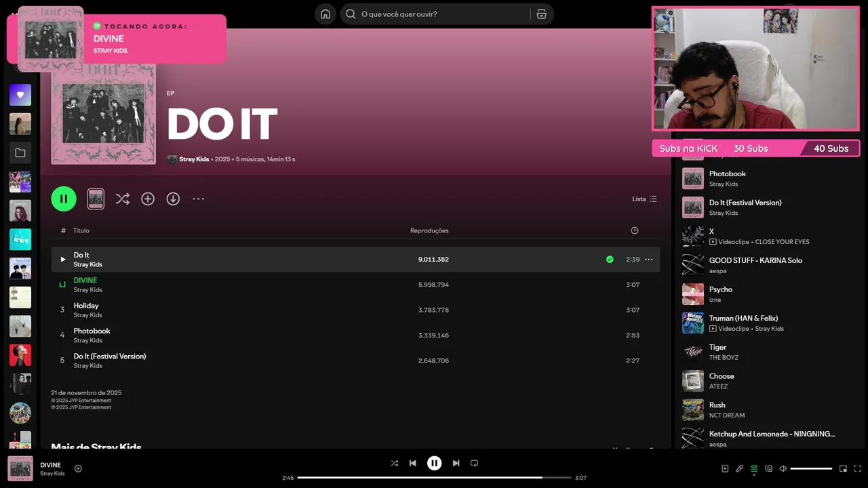Open the Browse icon in search bar

click(541, 14)
